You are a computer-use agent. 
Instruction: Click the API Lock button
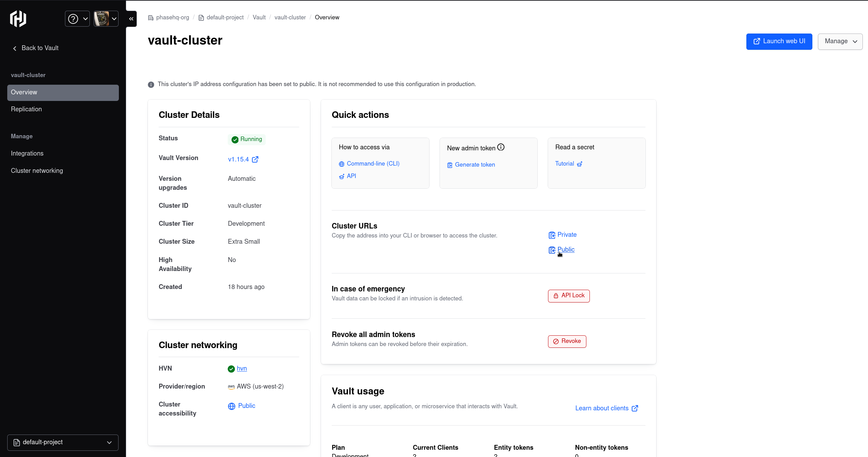click(568, 296)
